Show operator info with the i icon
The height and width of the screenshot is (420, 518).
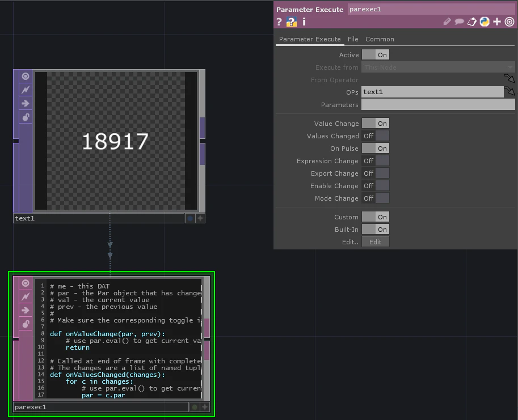[x=304, y=22]
